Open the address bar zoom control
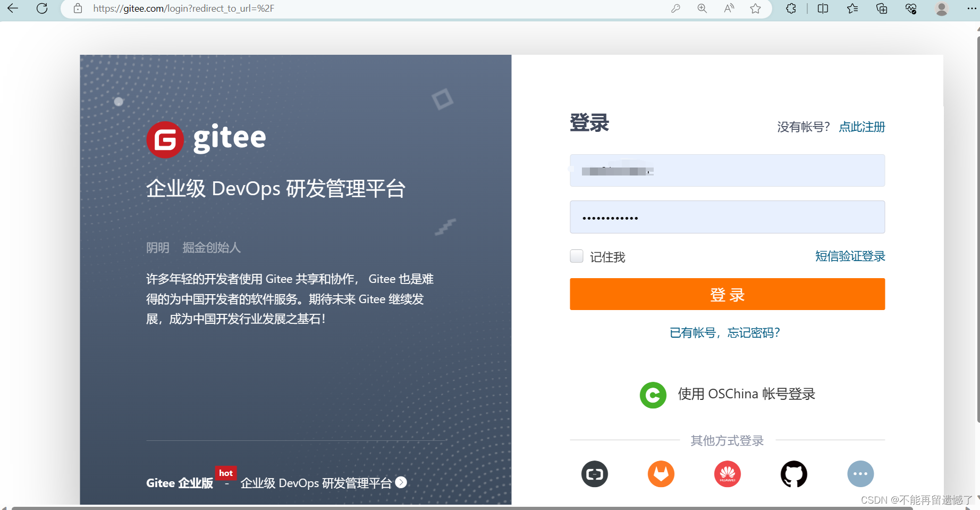Image resolution: width=980 pixels, height=510 pixels. pos(702,9)
